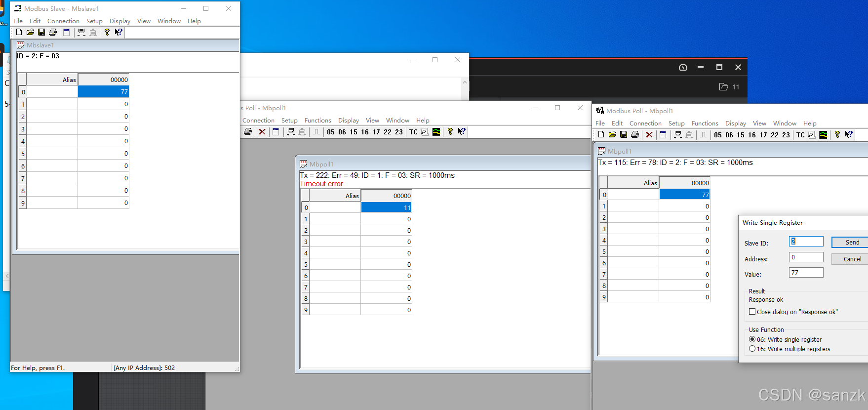Screen dimensions: 868x410
Task: Click row header 5 in Mbslave1 table
Action: 23,154
